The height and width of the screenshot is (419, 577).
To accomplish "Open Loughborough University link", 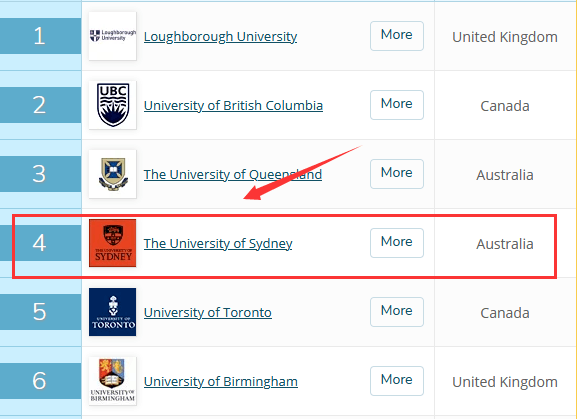I will point(220,36).
